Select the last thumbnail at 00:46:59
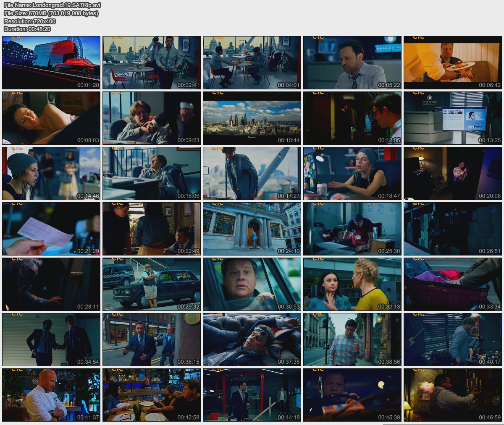Screen dimensions: 504x425 pos(453,395)
